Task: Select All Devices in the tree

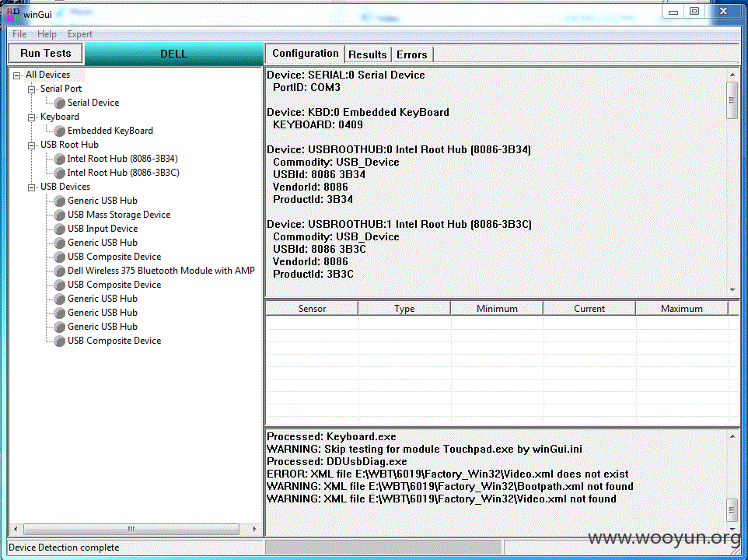Action: (47, 75)
